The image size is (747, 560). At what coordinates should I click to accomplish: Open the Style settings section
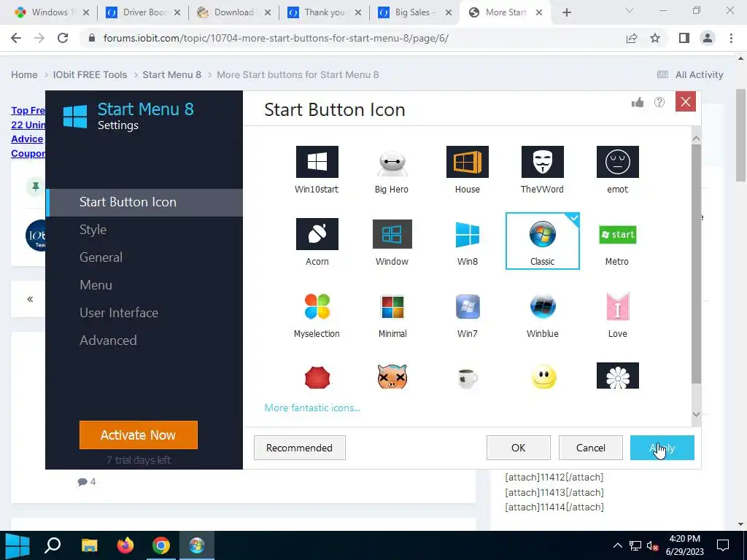point(93,230)
